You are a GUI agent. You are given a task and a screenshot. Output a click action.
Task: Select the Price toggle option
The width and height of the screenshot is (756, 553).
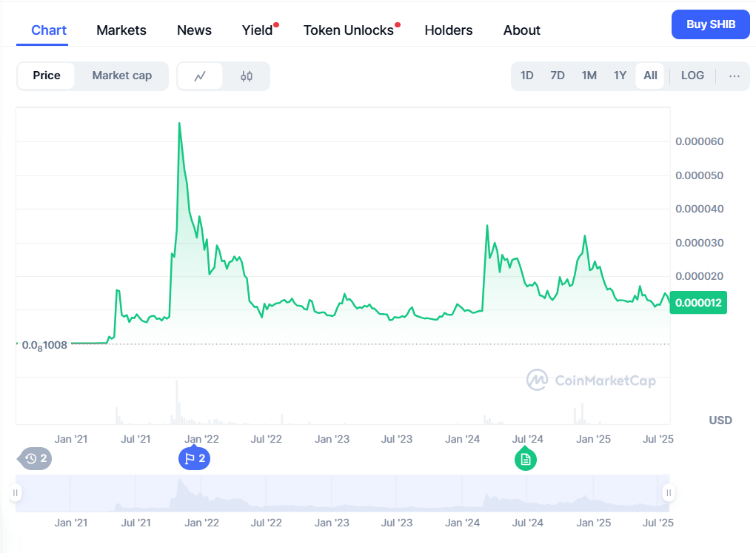coord(47,76)
